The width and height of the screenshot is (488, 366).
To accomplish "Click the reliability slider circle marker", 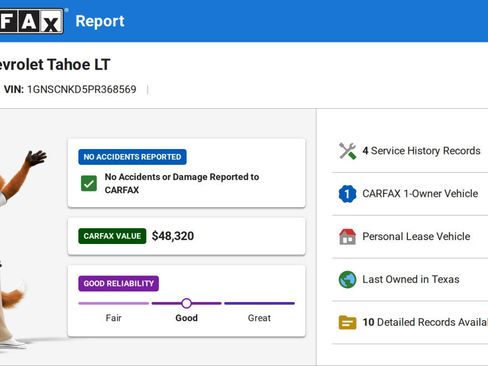I will (x=187, y=303).
